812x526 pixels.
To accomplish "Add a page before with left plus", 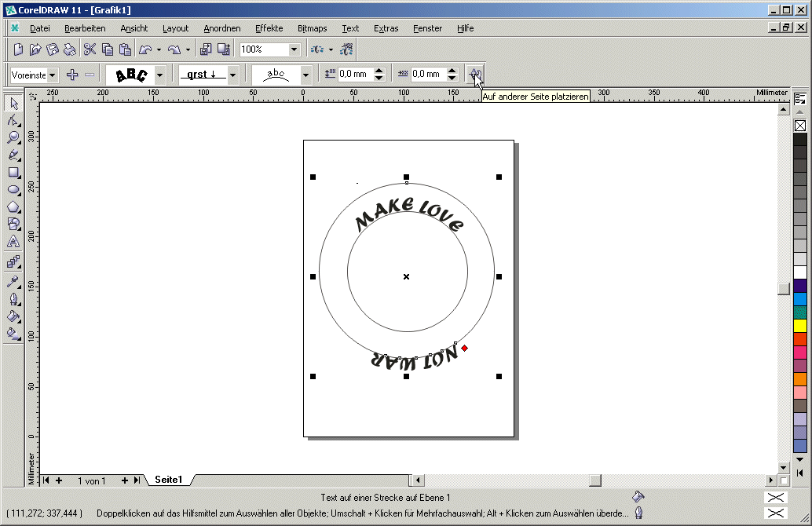I will coord(59,480).
